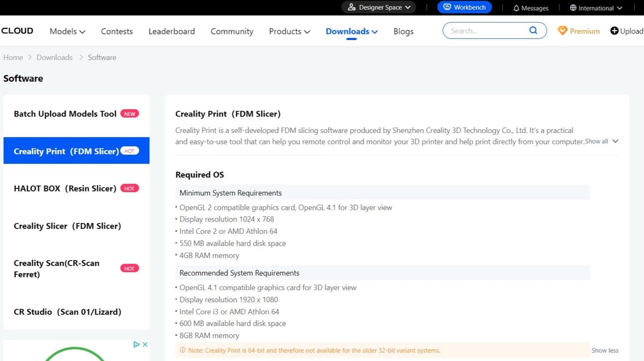Select Batch Upload Models Tool
Viewport: 644px width, 361px height.
coord(76,114)
